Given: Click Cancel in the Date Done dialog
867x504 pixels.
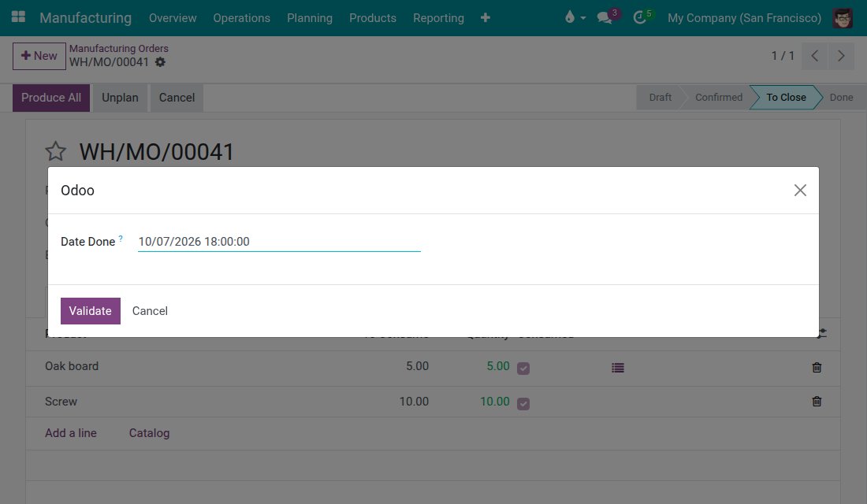Looking at the screenshot, I should point(150,311).
